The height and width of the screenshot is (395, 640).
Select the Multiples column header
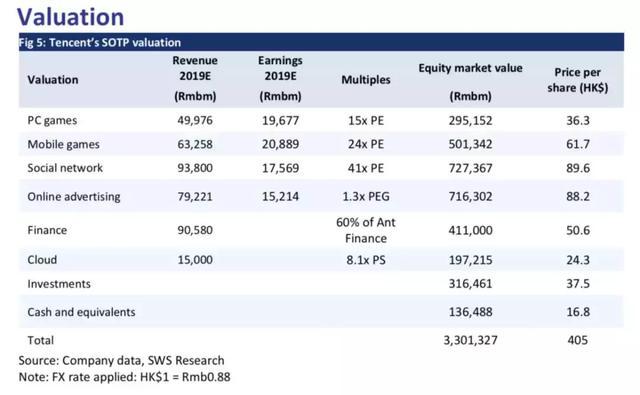[366, 80]
